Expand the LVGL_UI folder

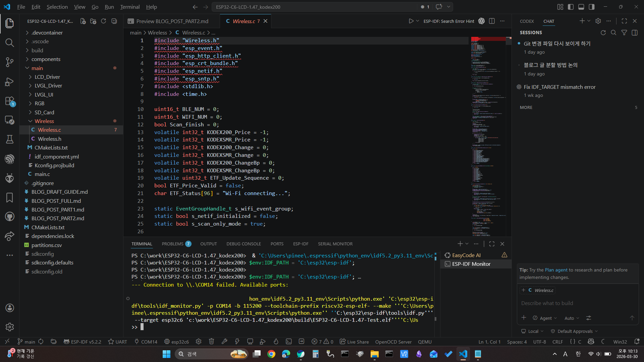(x=44, y=95)
